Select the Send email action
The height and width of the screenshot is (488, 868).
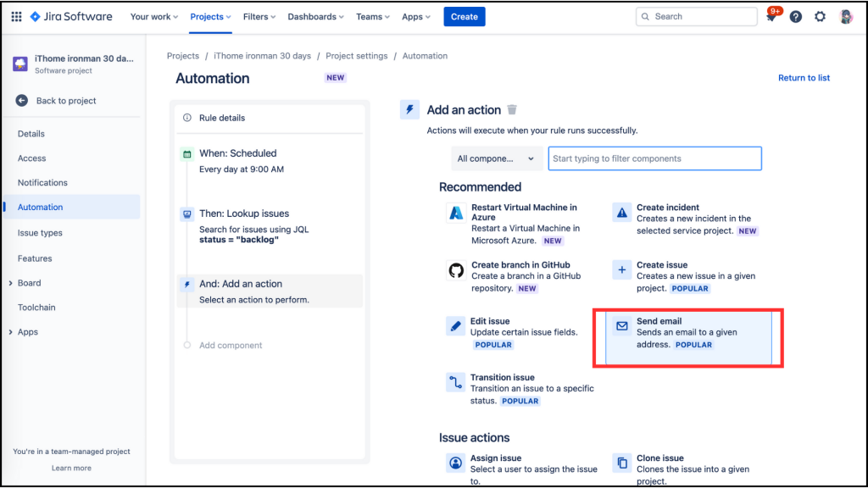[x=688, y=338]
